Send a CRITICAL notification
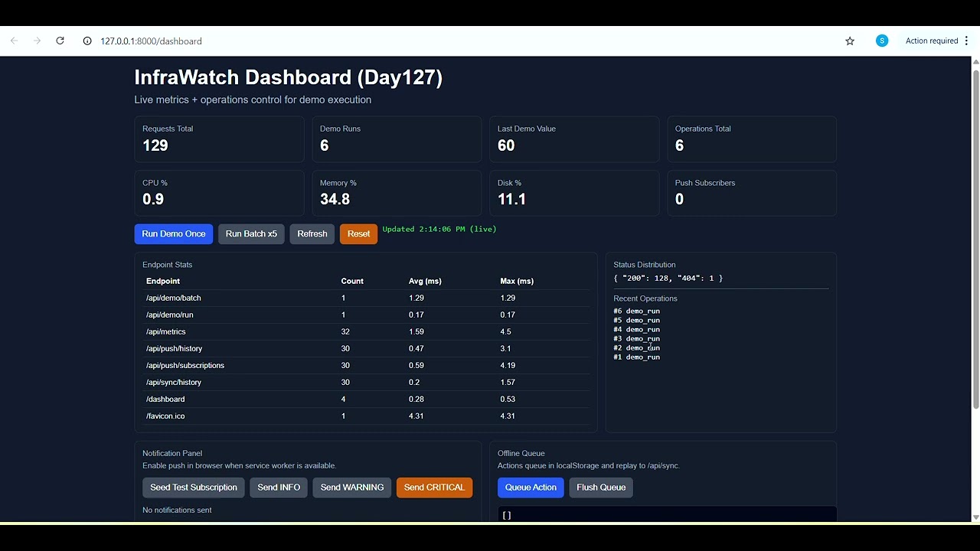 (x=434, y=487)
